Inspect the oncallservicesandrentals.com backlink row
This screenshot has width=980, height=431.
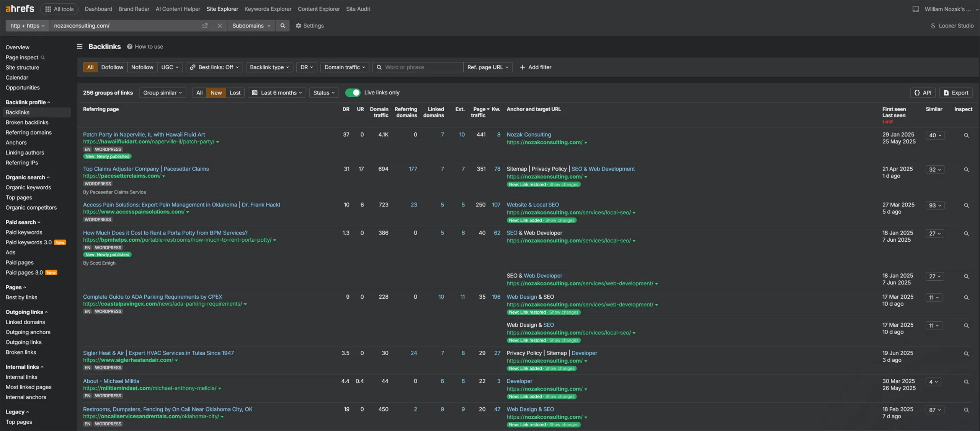pyautogui.click(x=966, y=410)
